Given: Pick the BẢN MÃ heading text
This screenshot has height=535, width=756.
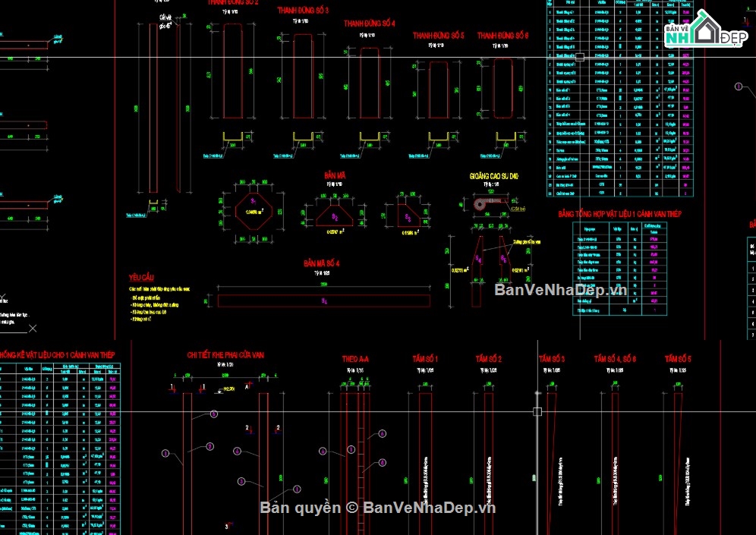Looking at the screenshot, I should pyautogui.click(x=335, y=175).
